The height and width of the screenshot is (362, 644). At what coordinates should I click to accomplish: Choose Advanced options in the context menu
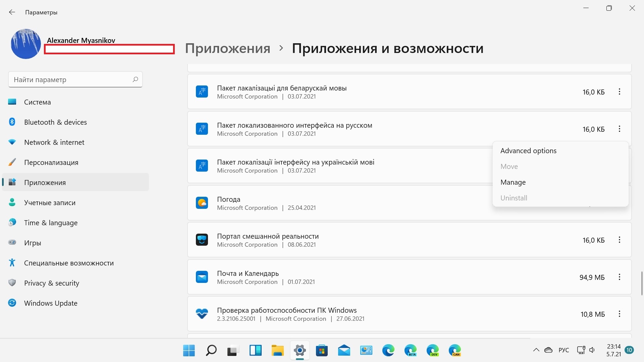click(x=560, y=151)
